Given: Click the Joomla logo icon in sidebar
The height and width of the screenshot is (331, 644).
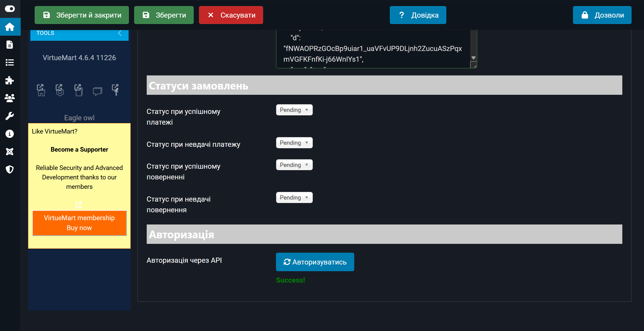Looking at the screenshot, I should (10, 152).
